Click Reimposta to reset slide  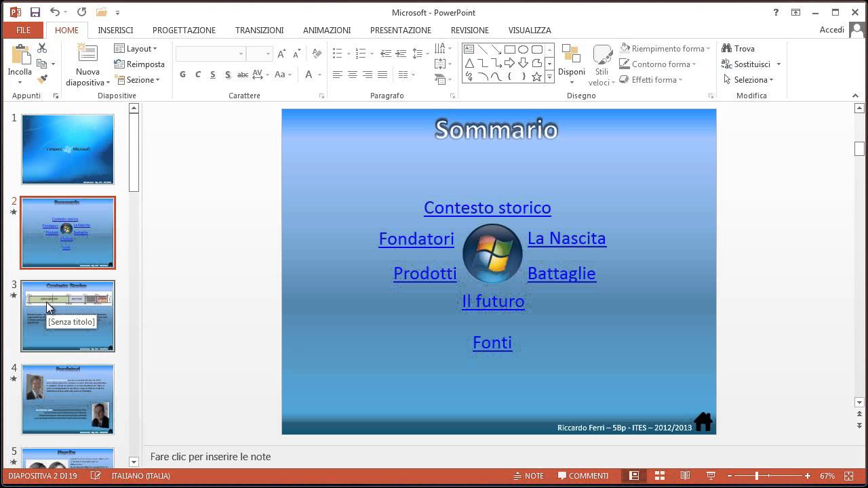(139, 64)
